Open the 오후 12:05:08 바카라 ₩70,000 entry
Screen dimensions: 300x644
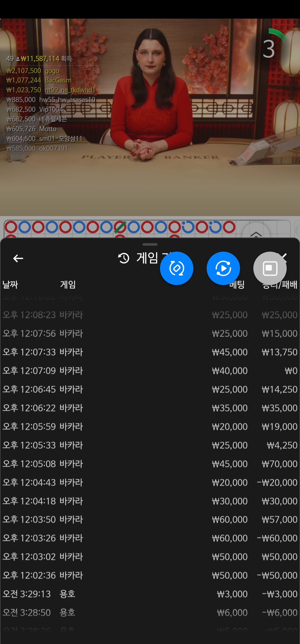click(x=150, y=464)
